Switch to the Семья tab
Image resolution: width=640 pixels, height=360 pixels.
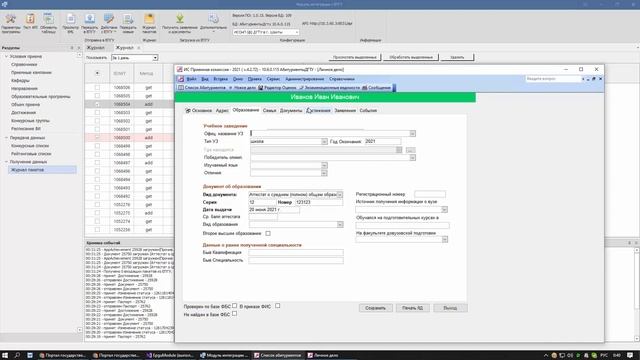269,110
